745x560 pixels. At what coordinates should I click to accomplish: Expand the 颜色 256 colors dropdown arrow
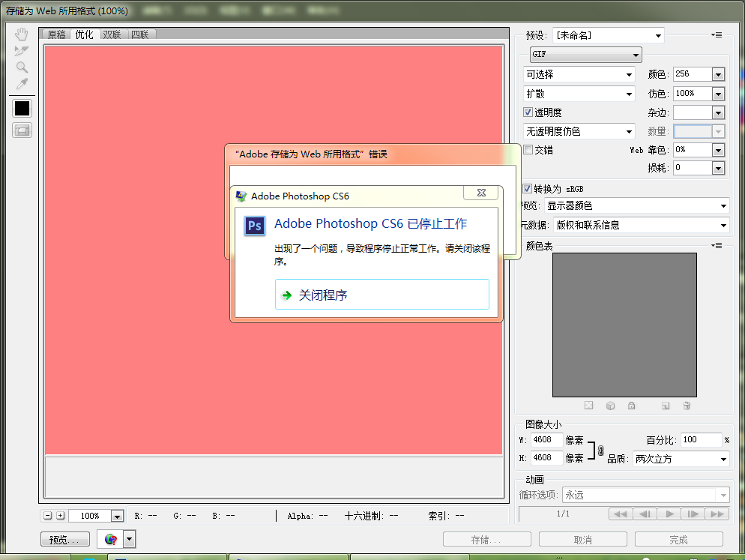pos(718,74)
